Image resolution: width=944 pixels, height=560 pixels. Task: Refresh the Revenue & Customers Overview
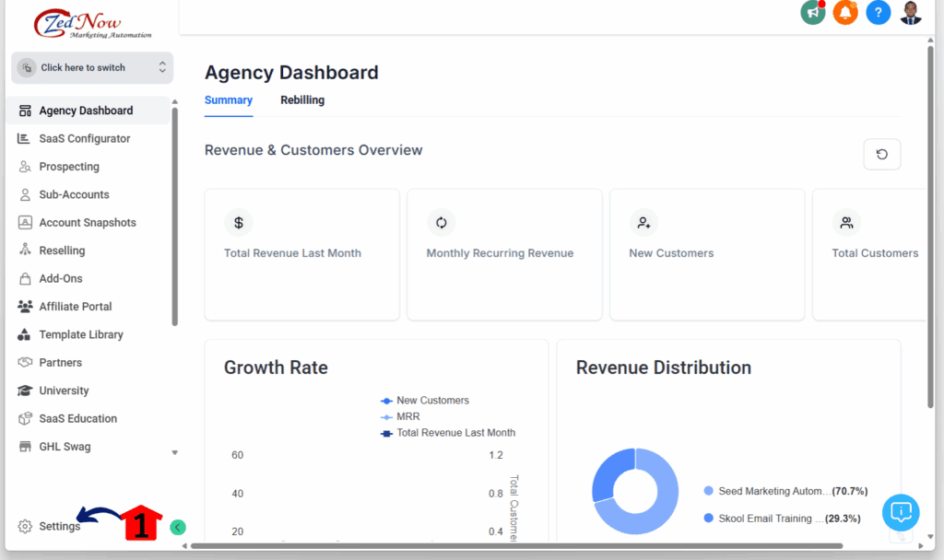pos(882,155)
